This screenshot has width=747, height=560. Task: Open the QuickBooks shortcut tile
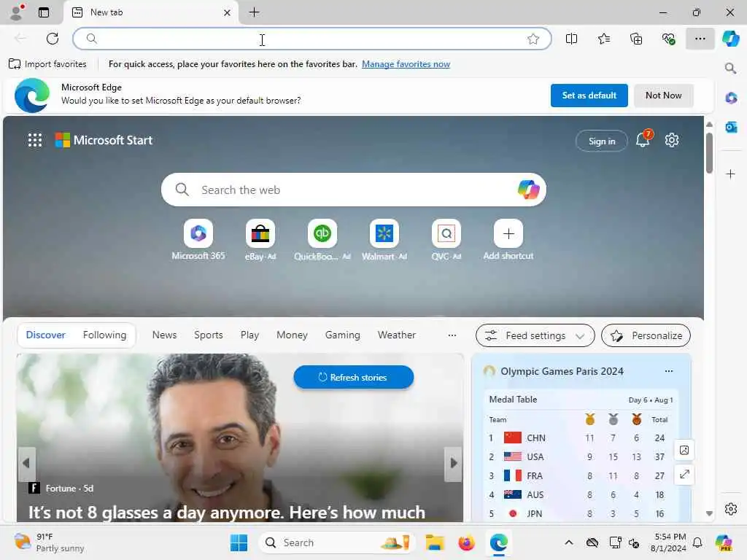click(x=322, y=240)
